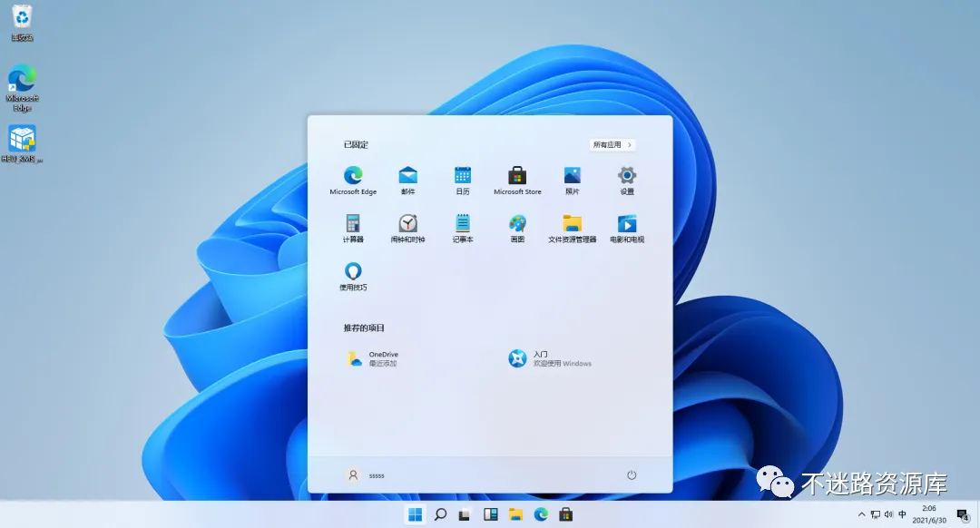Click the network icon in system tray
The width and height of the screenshot is (980, 528).
click(876, 515)
